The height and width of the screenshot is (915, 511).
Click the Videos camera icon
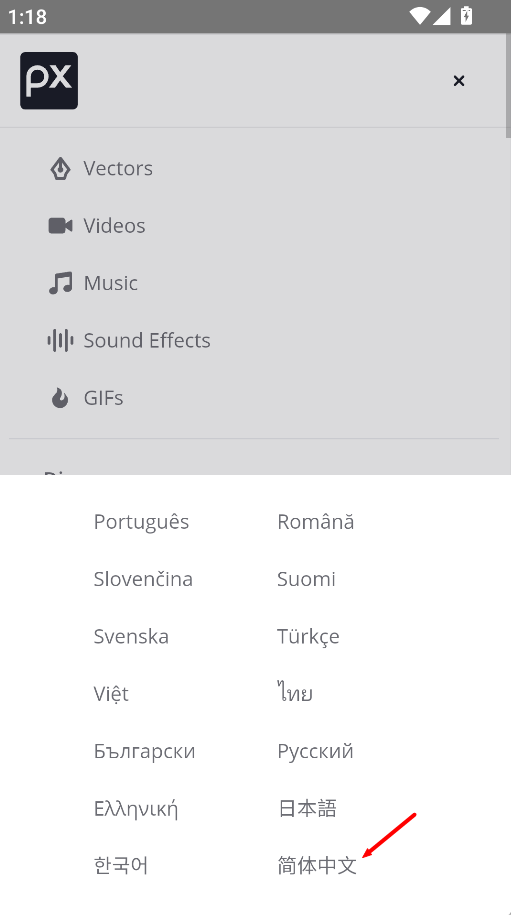[60, 226]
